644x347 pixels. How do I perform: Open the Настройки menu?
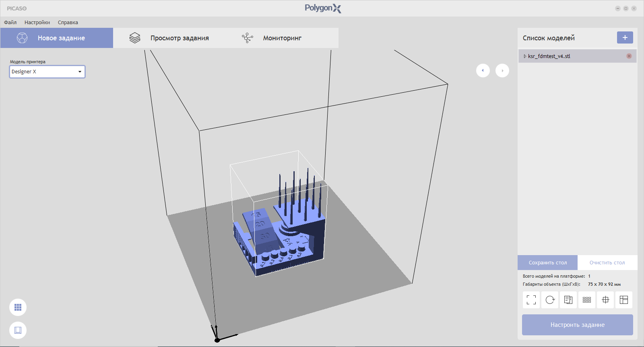click(x=37, y=23)
